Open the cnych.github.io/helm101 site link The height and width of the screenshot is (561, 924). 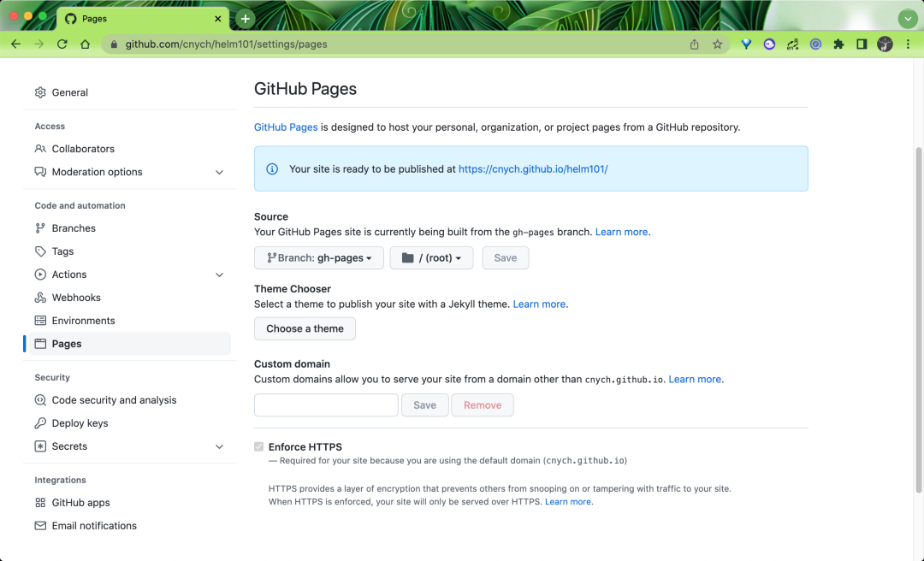click(533, 169)
